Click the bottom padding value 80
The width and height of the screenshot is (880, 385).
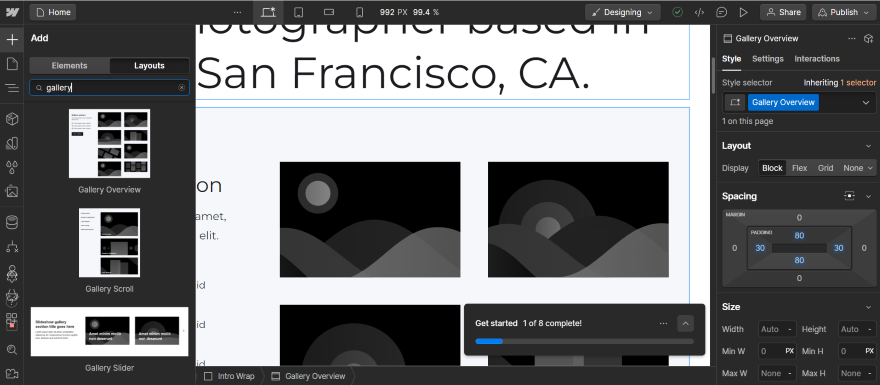tap(799, 260)
